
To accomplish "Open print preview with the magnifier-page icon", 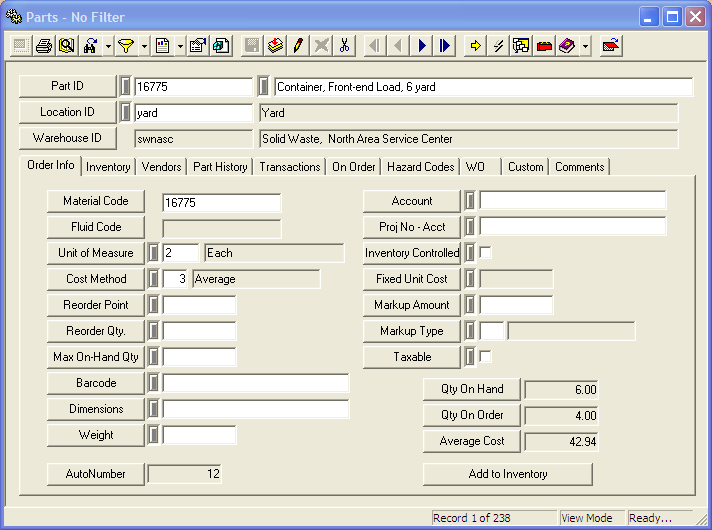I will [x=67, y=46].
